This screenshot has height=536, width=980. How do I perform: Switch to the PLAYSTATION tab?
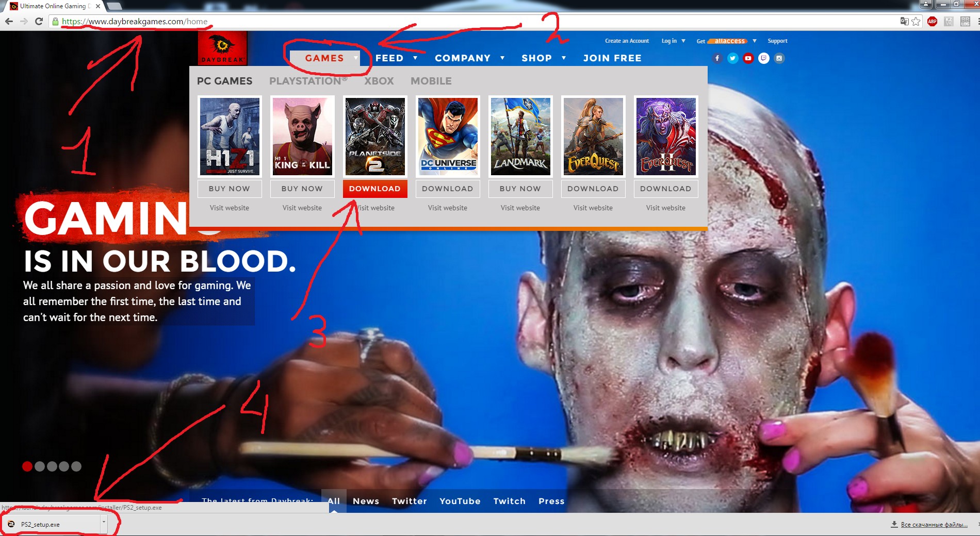tap(308, 81)
